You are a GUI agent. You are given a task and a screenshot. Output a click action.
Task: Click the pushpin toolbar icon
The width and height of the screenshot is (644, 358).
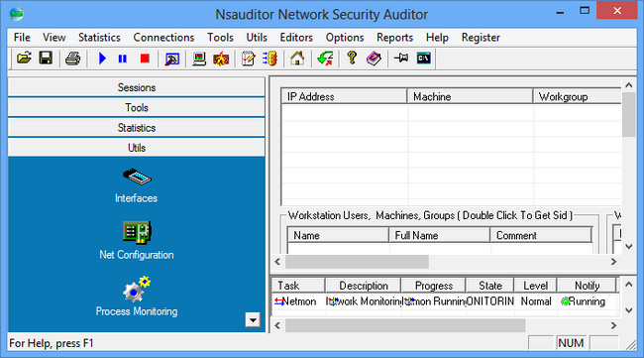[401, 59]
